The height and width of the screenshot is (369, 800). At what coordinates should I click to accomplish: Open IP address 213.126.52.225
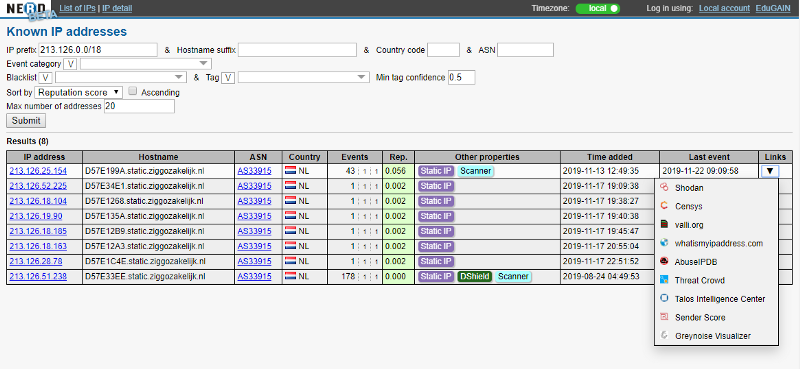tap(38, 186)
